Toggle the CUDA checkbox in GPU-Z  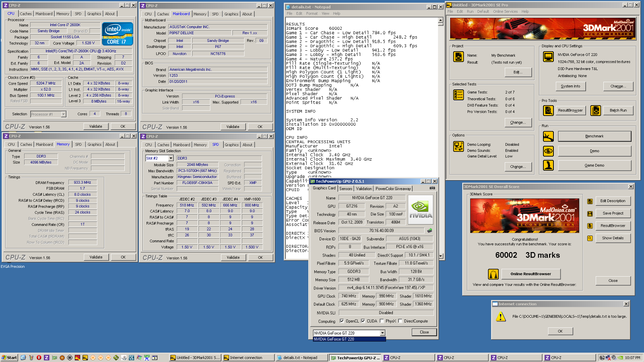click(x=363, y=321)
